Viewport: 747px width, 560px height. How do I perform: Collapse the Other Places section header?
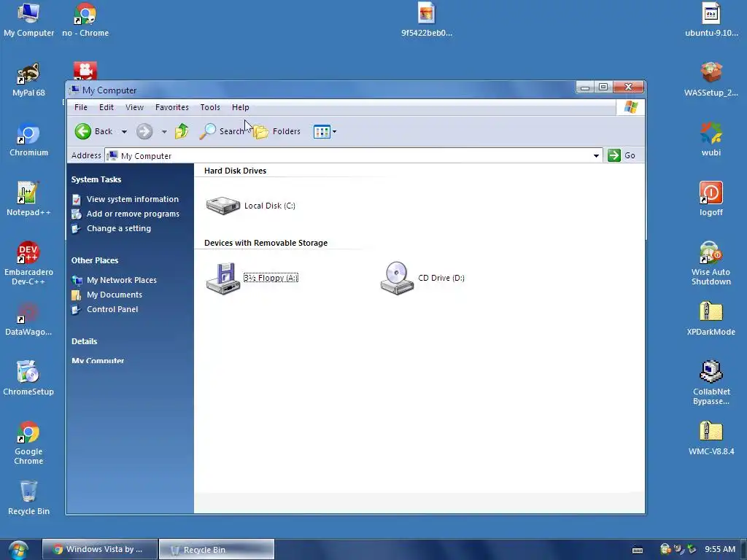(95, 260)
